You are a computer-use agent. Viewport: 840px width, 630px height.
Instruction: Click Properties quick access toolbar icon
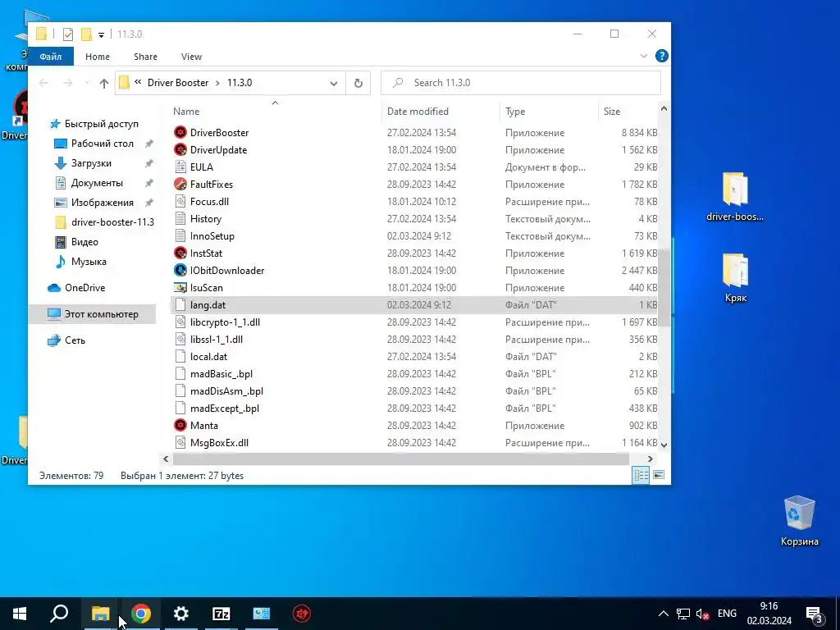[68, 34]
